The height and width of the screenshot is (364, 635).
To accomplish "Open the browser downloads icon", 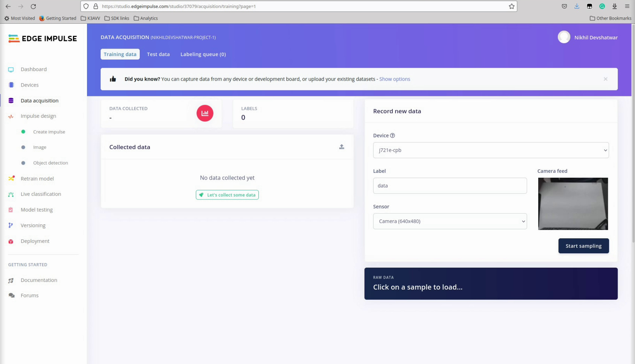I will 577,6.
